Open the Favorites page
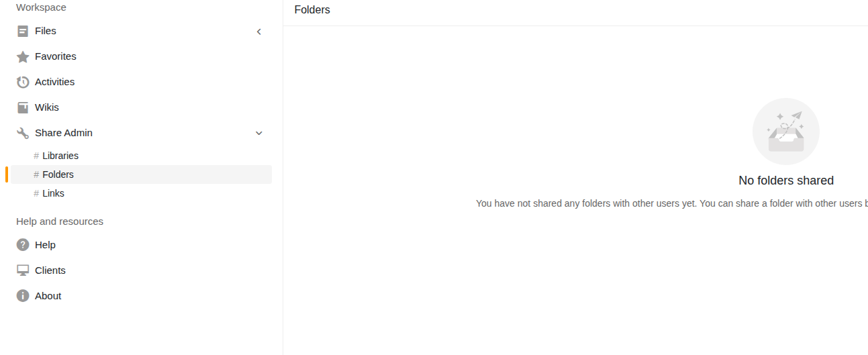 coord(56,56)
